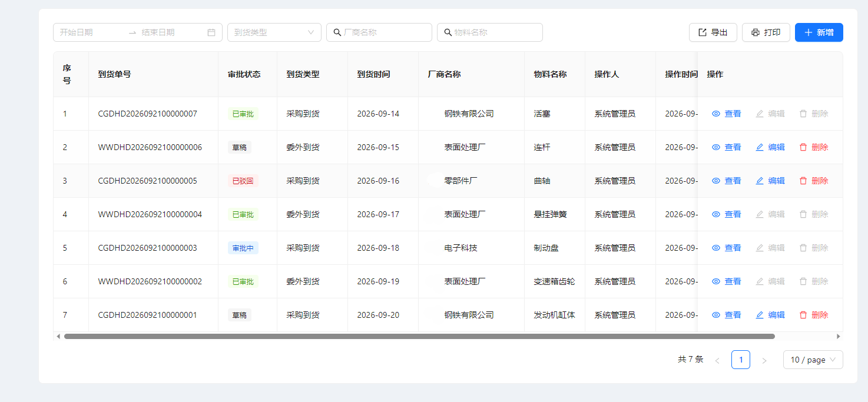The width and height of the screenshot is (868, 402).
Task: Click the previous page arrow
Action: pos(717,360)
